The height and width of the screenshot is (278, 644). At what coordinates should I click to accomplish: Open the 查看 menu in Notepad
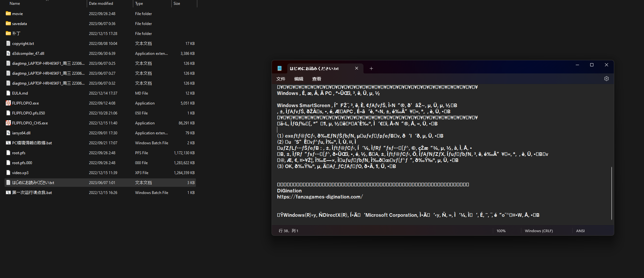[316, 79]
